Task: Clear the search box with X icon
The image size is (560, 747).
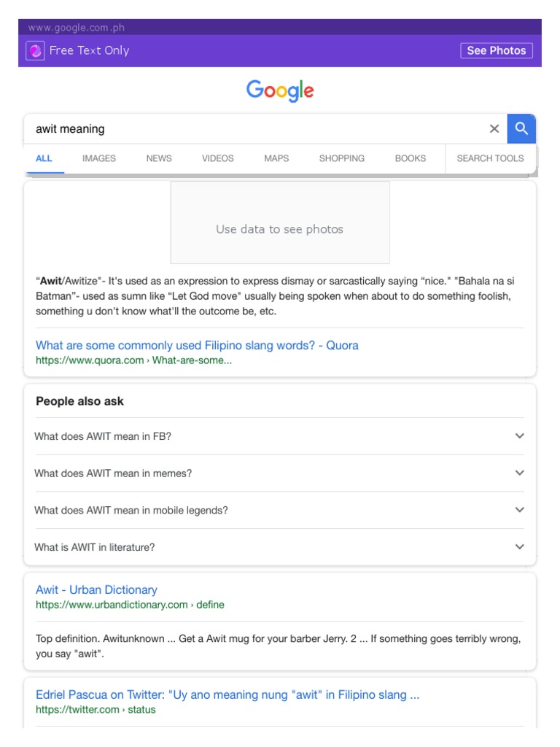Action: tap(494, 129)
